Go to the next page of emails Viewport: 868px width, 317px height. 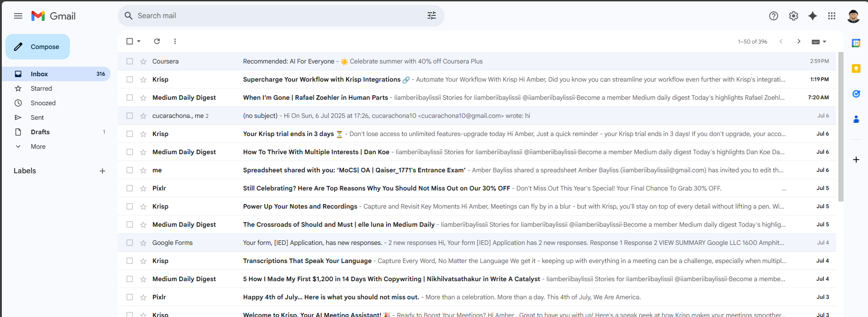[x=799, y=41]
